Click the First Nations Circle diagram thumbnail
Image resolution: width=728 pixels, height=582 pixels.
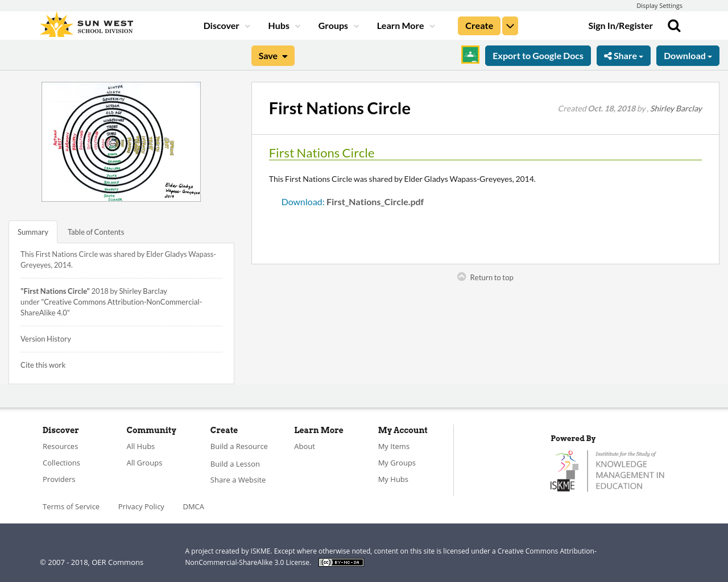point(121,142)
